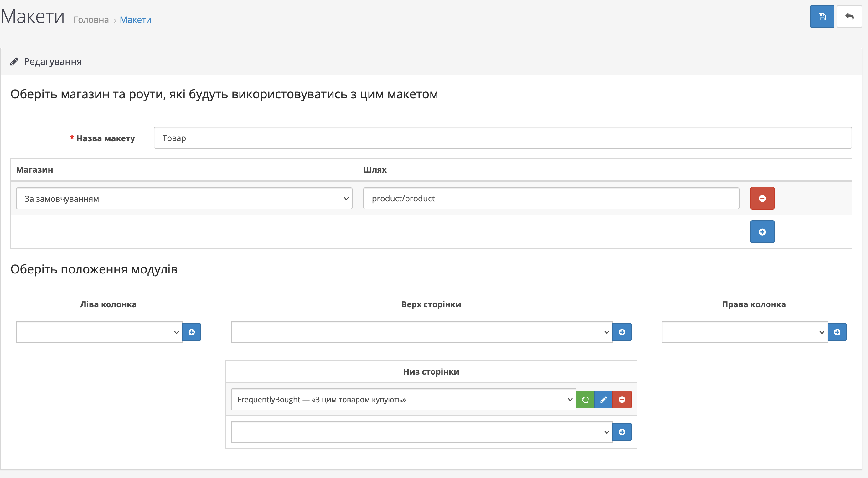The image size is (868, 478).
Task: Open the Магазин store dropdown
Action: pos(184,199)
